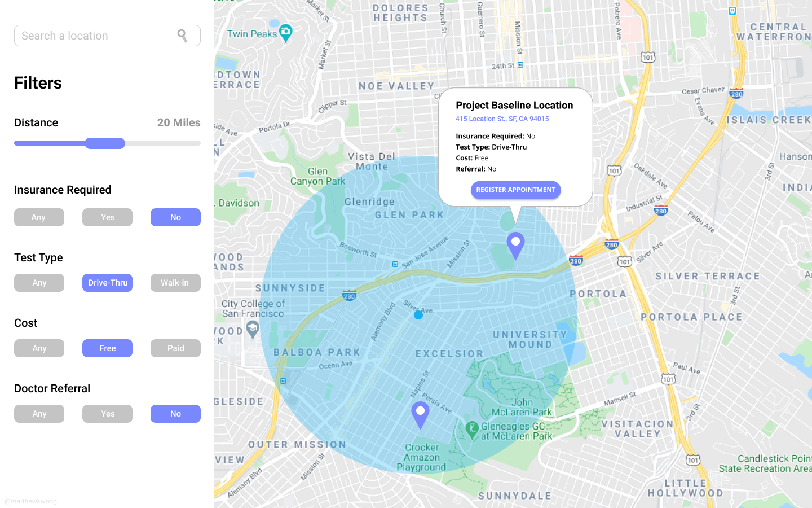The image size is (812, 508).
Task: Choose Walk-in test type
Action: tap(175, 283)
